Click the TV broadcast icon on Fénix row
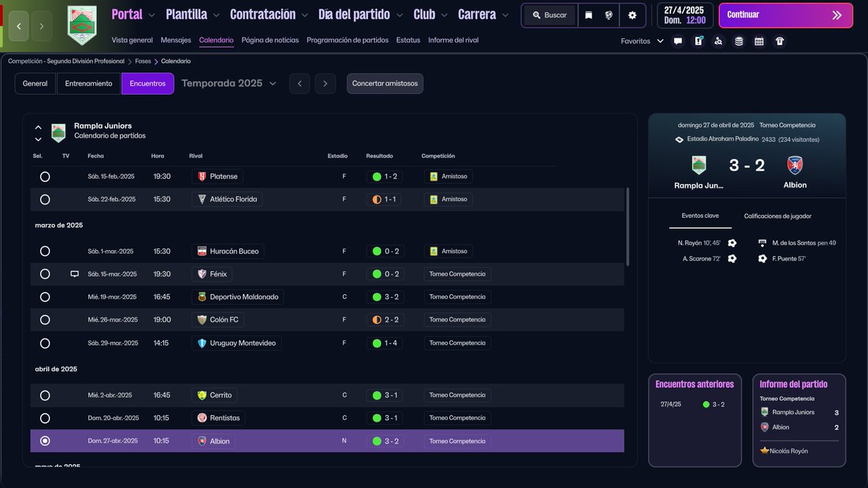Viewport: 868px width, 488px height. pyautogui.click(x=75, y=274)
